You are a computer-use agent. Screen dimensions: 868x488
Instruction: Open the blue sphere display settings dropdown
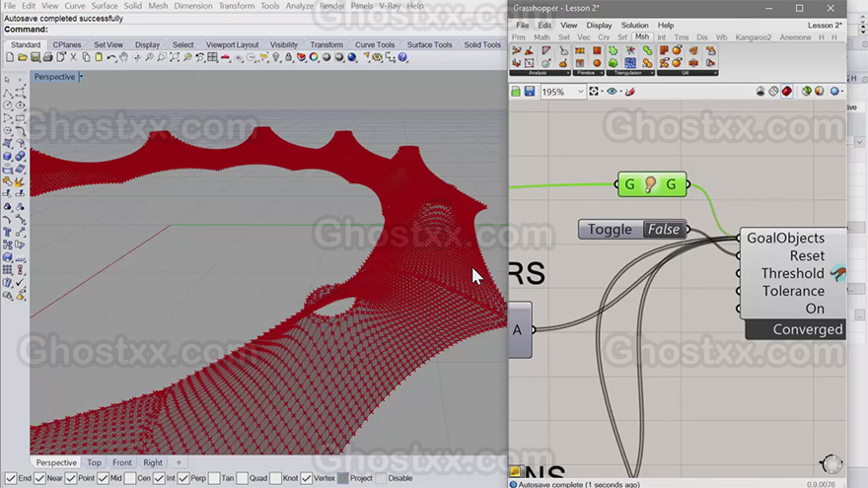tap(840, 92)
